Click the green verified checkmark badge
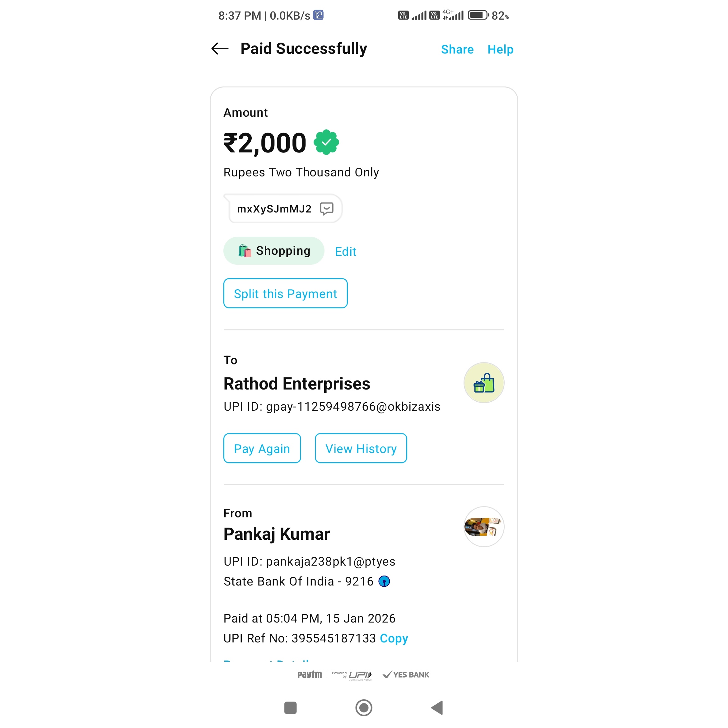Screen dimensions: 728x728 click(326, 142)
